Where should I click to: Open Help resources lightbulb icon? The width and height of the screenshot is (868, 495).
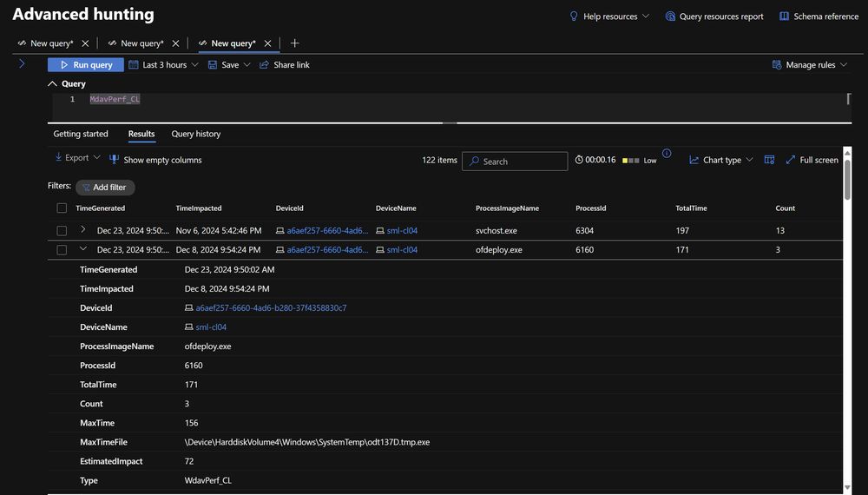(x=574, y=16)
